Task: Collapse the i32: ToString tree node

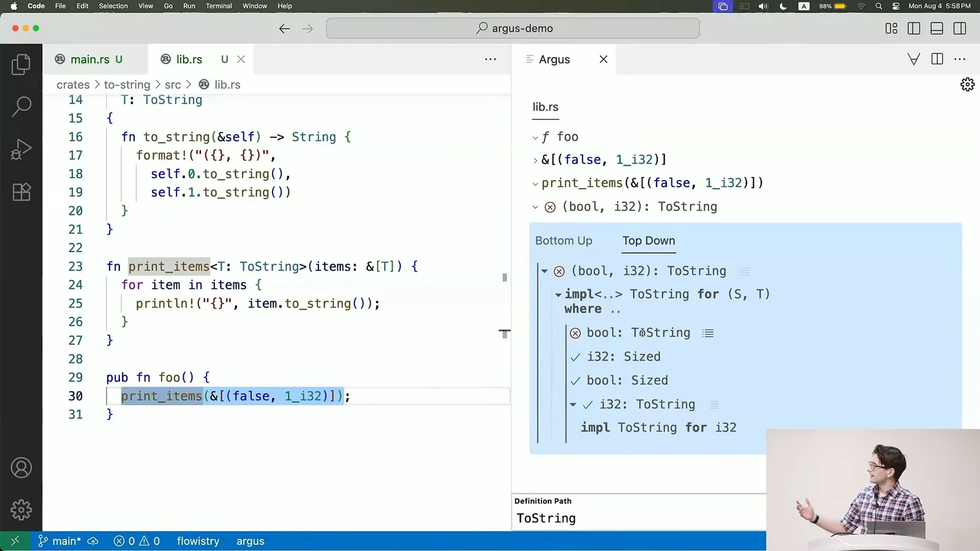Action: pyautogui.click(x=573, y=405)
